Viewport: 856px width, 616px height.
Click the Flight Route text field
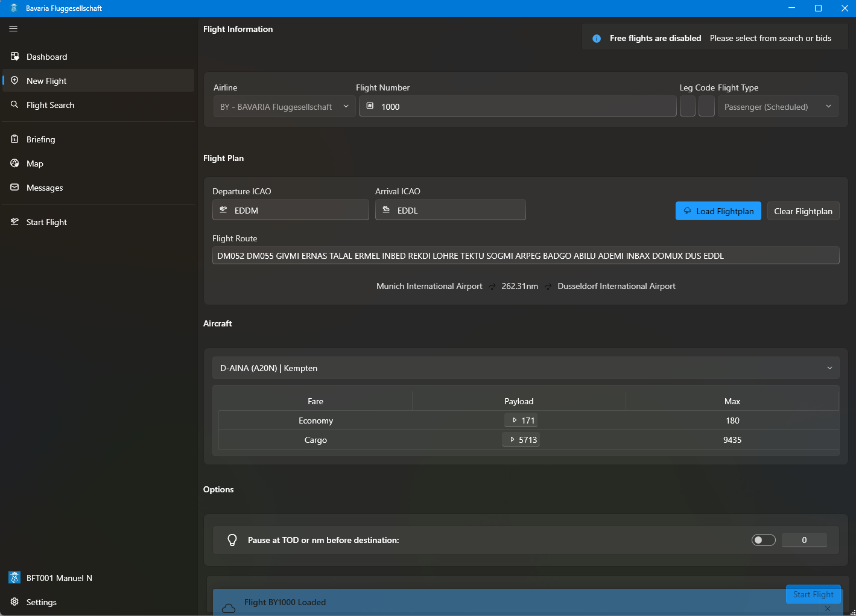coord(525,255)
